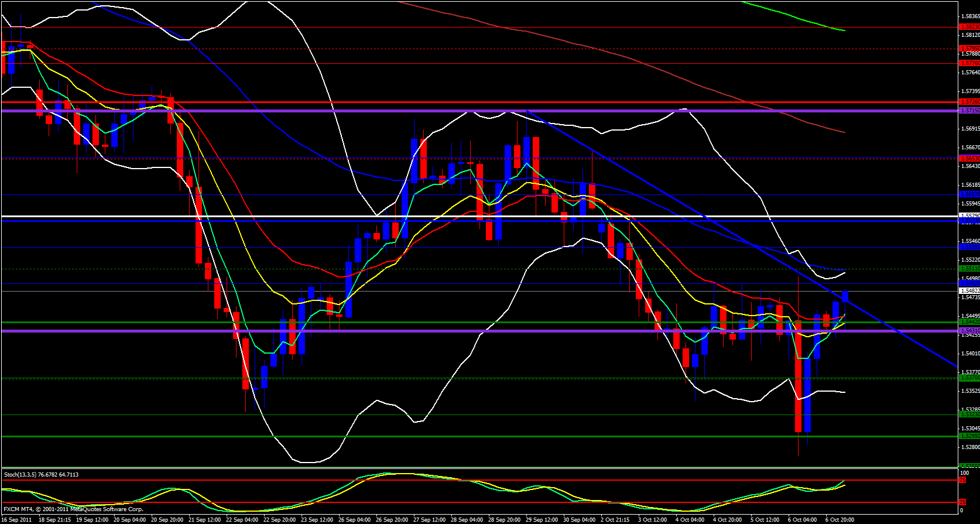The height and width of the screenshot is (524, 980).
Task: Click the red 1.58230 price level label
Action: pos(969,27)
